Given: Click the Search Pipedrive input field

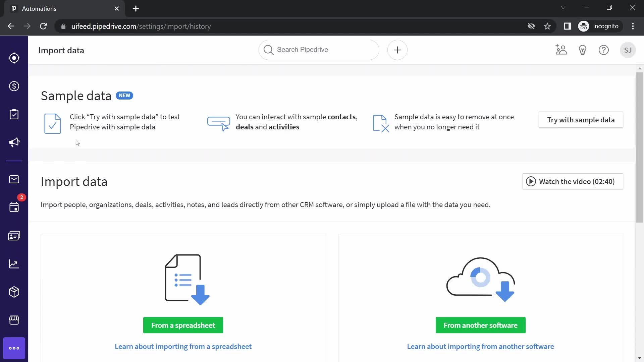Looking at the screenshot, I should point(319,50).
